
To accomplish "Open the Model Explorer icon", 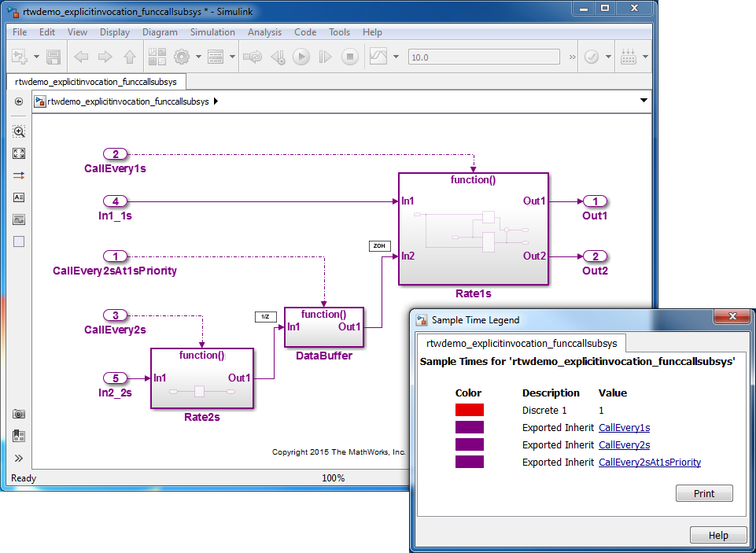I will [216, 57].
